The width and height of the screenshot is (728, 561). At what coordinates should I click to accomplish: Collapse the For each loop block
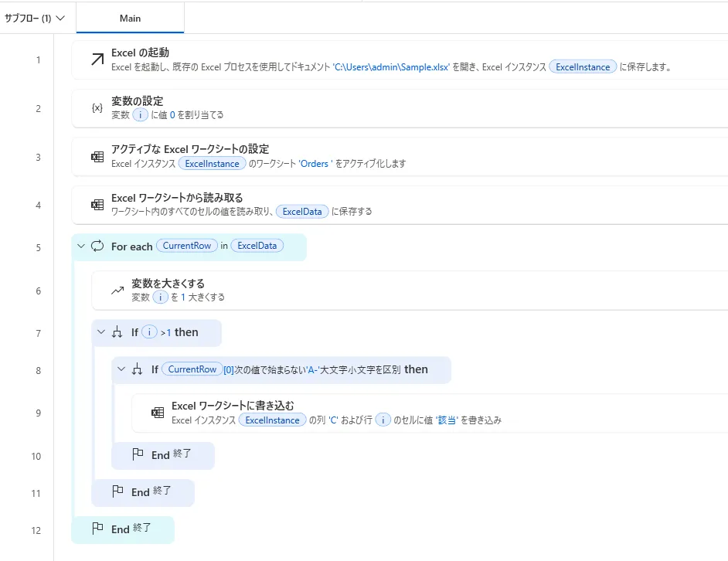[x=81, y=246]
